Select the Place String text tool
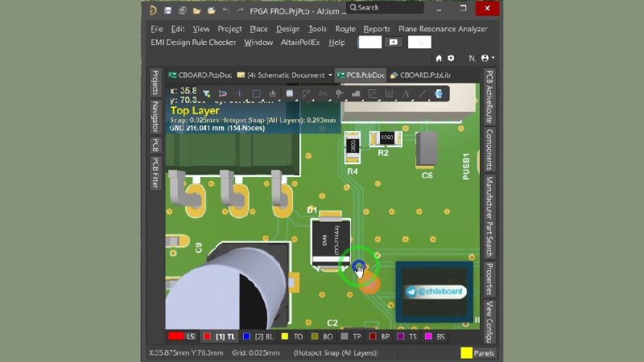Image resolution: width=644 pixels, height=362 pixels. click(x=406, y=94)
